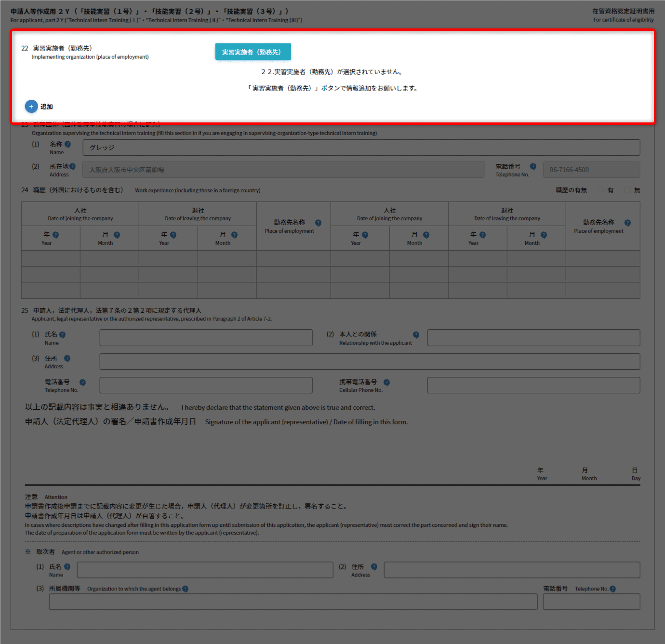The height and width of the screenshot is (644, 665).
Task: Select 有 radio for 職歴の有無
Action: point(601,190)
